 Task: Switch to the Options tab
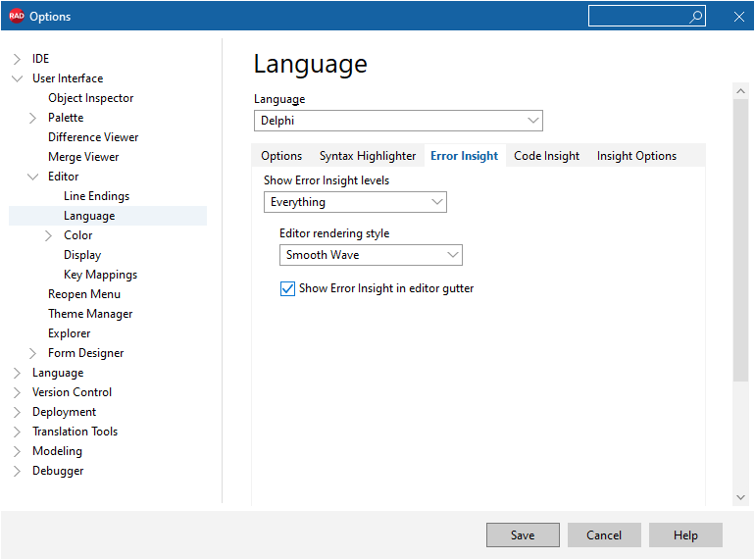(x=281, y=156)
